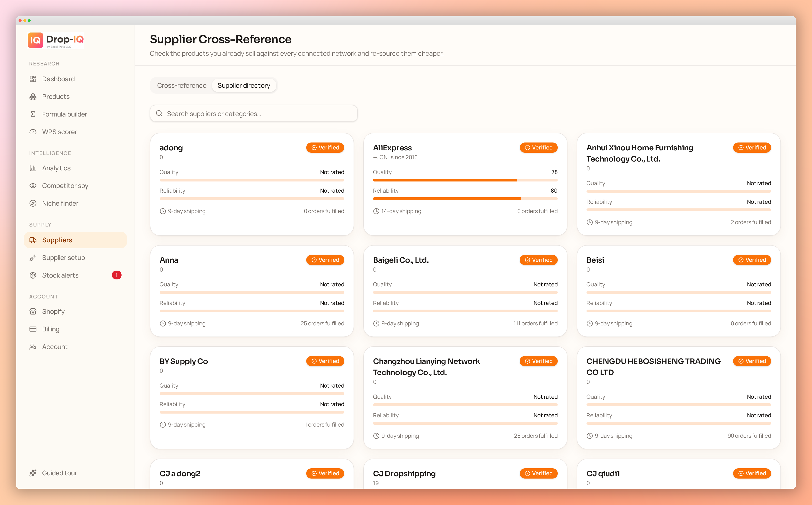812x505 pixels.
Task: Click Verified badge on Anhui Xinou card
Action: click(752, 148)
